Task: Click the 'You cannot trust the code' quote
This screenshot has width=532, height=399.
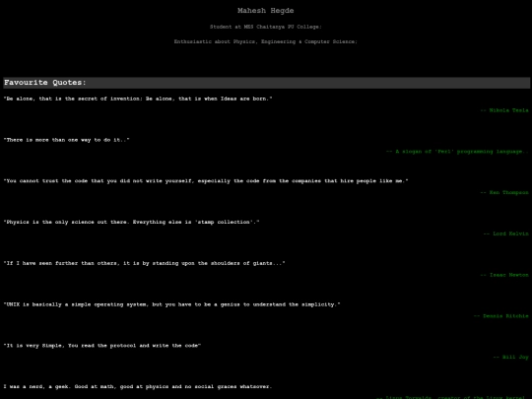Action: coord(206,181)
